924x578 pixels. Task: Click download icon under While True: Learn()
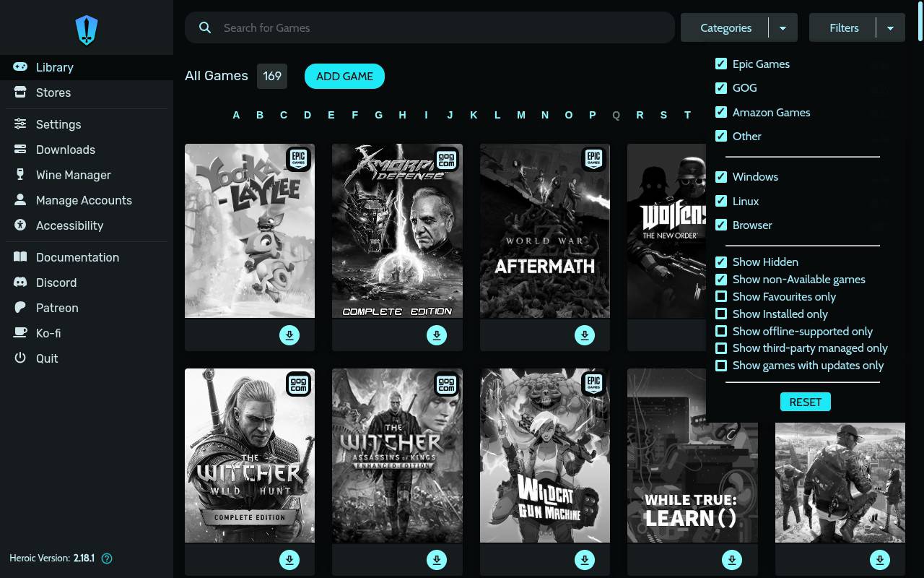click(732, 560)
